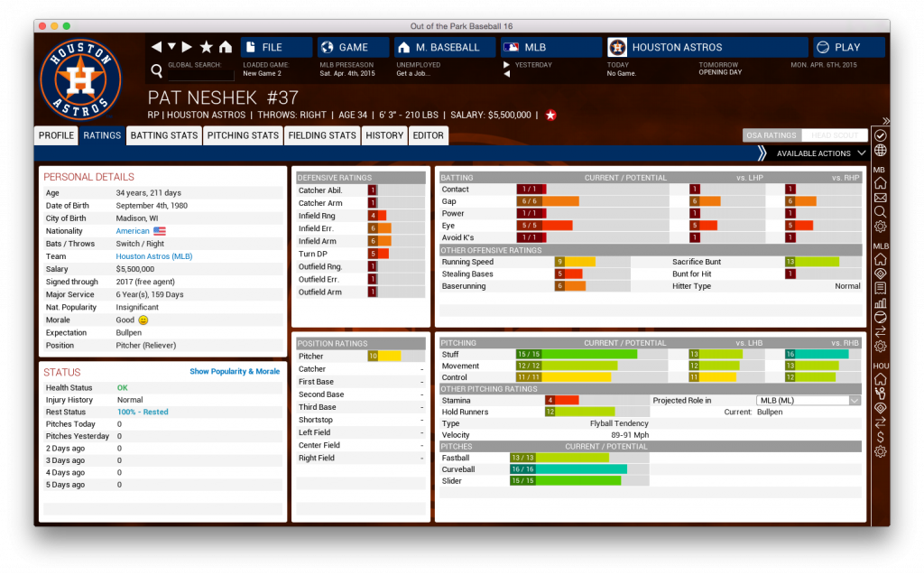Open the settings gear under MB

pos(881,227)
